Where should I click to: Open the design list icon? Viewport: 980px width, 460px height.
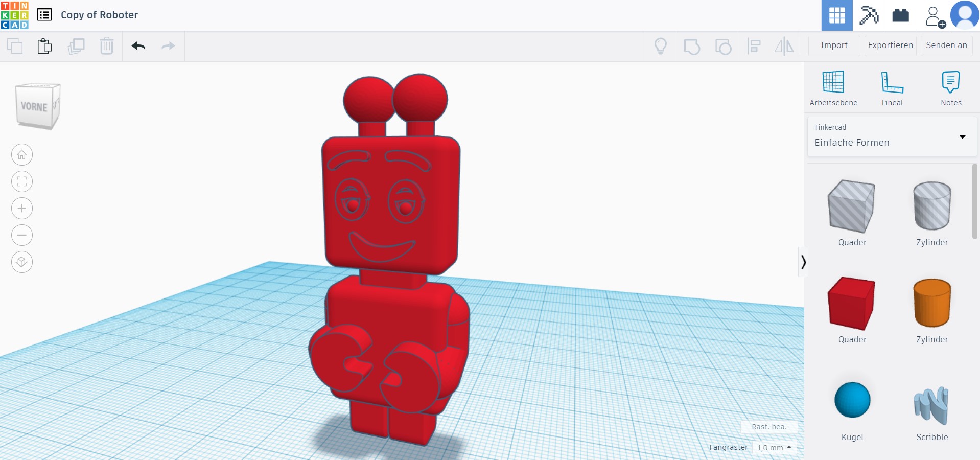44,15
